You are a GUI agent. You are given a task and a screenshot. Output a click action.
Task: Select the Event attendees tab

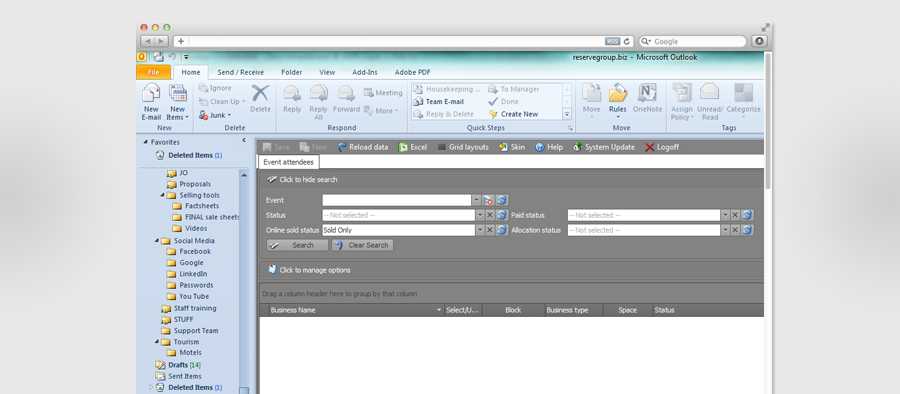289,162
